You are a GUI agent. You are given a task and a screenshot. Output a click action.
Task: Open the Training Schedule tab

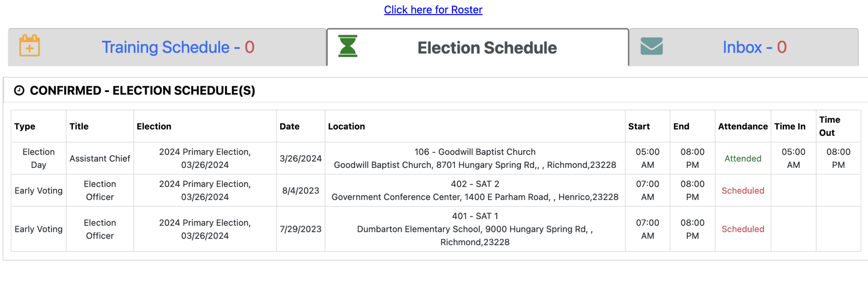click(178, 47)
